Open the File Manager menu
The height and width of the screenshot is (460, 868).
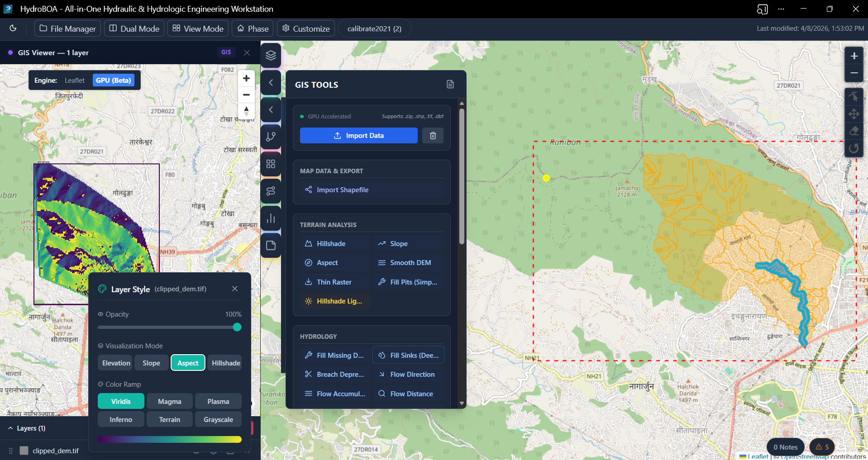tap(68, 28)
